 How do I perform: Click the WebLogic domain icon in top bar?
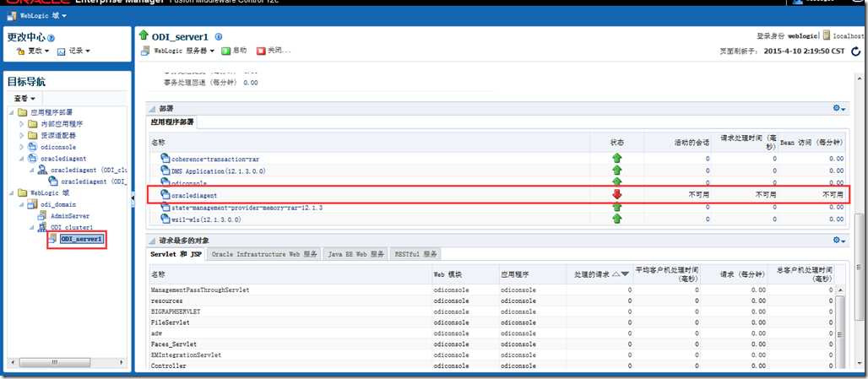[12, 16]
